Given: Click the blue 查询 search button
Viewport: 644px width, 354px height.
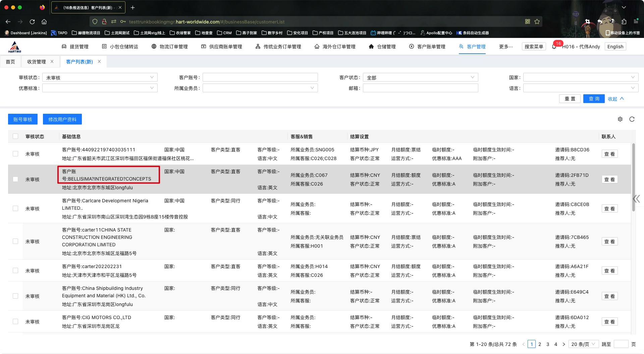Looking at the screenshot, I should [x=594, y=99].
